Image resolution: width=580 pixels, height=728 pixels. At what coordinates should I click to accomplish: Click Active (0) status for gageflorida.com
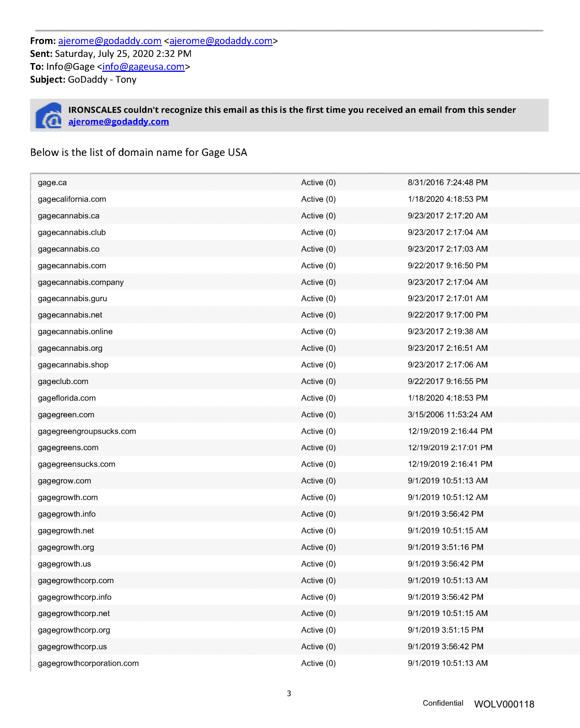point(318,398)
